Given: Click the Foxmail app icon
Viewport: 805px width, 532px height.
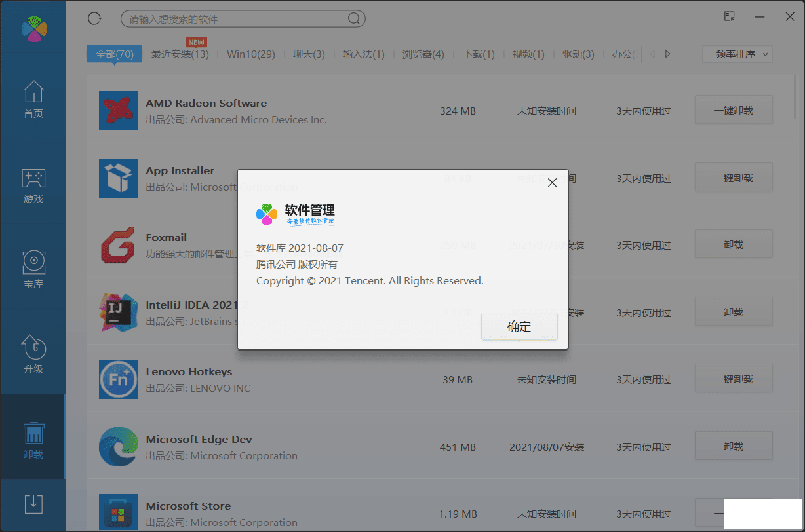Looking at the screenshot, I should [x=119, y=245].
